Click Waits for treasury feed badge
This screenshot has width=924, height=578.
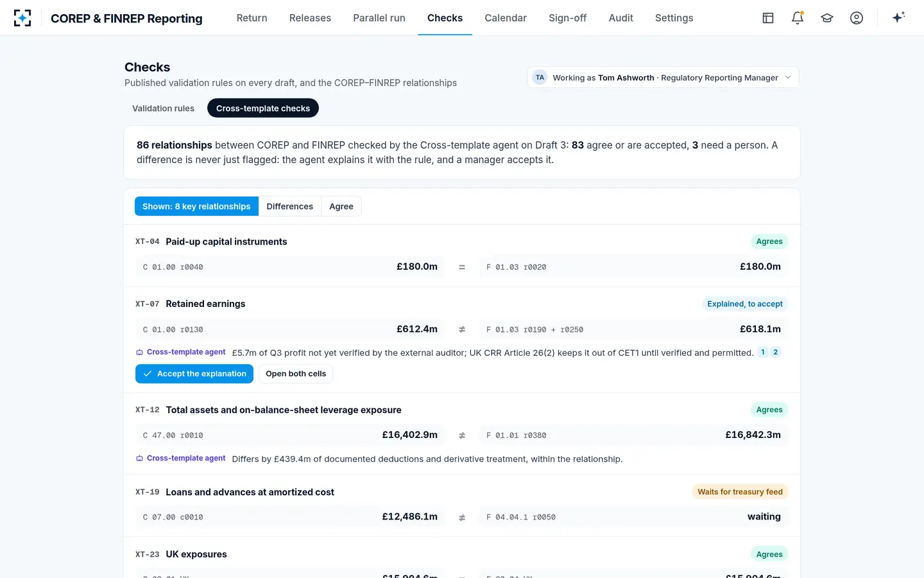point(740,492)
